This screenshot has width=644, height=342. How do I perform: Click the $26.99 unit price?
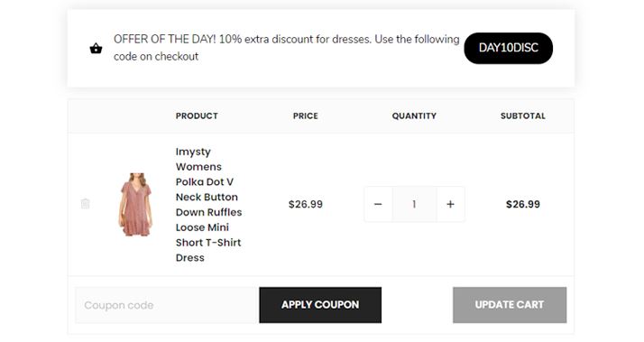coord(306,204)
